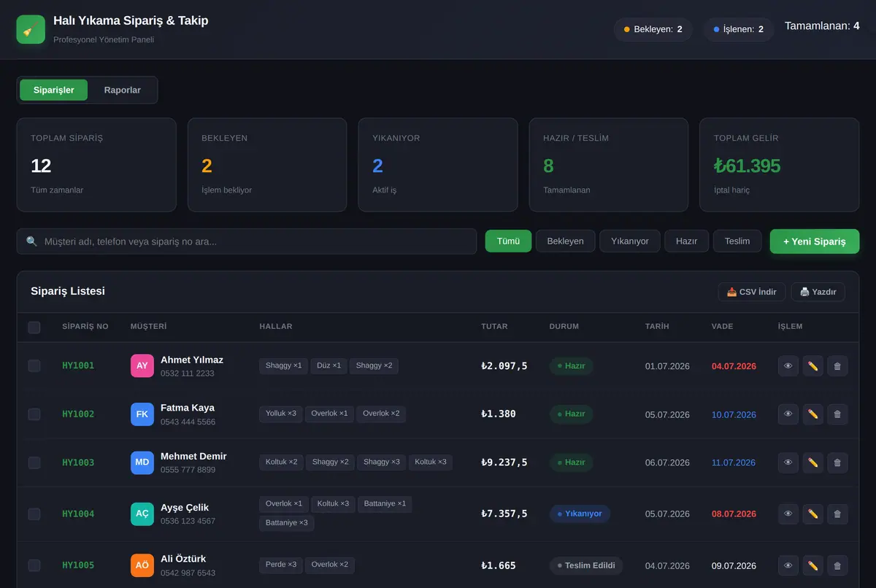
Task: View order HY1001 details eye icon
Action: (788, 366)
